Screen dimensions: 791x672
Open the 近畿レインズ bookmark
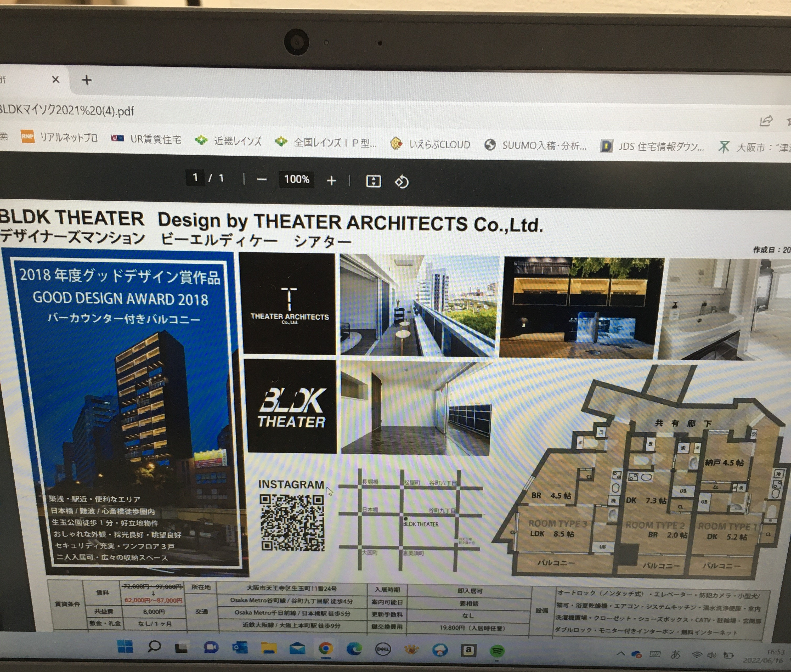(228, 141)
